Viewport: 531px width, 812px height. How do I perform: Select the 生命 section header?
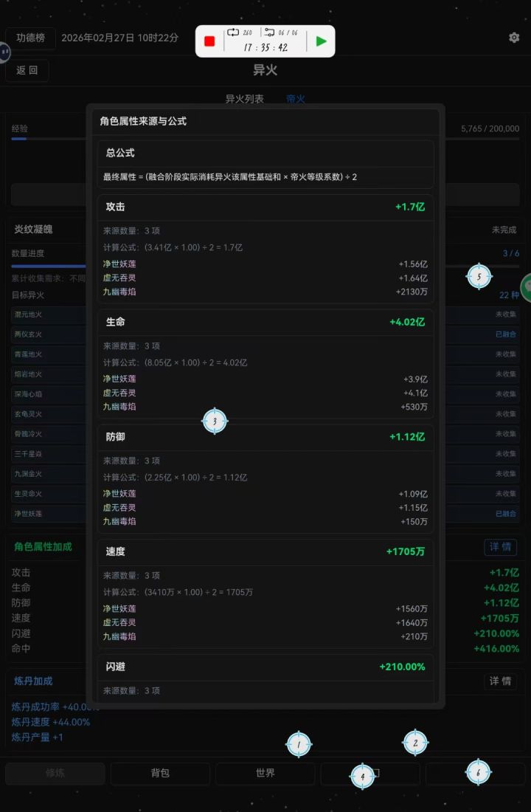coord(265,322)
